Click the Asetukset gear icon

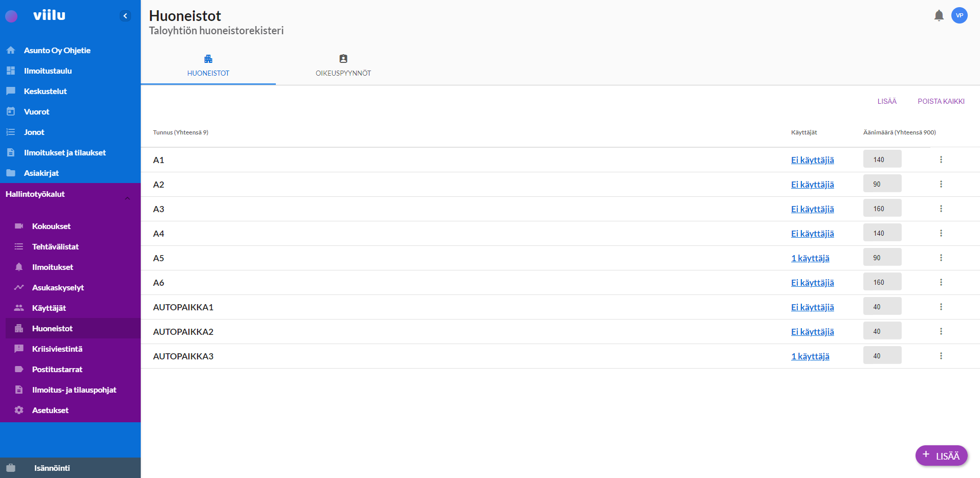coord(19,410)
